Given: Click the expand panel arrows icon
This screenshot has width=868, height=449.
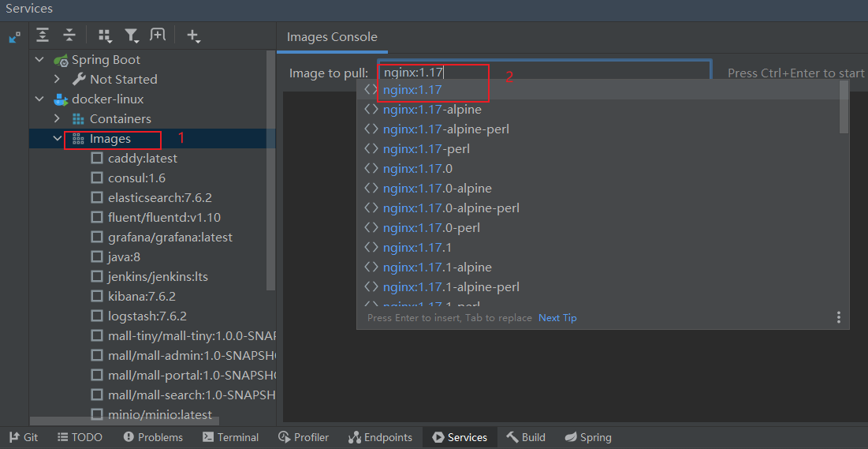Looking at the screenshot, I should pos(14,37).
